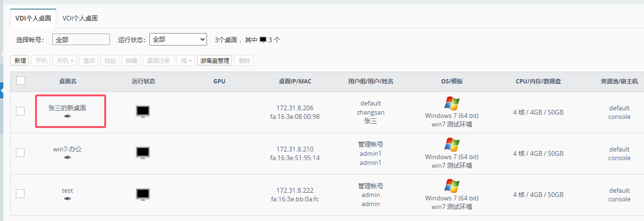
Task: Tick the checkbox for win7-办公 row
Action: click(x=20, y=152)
